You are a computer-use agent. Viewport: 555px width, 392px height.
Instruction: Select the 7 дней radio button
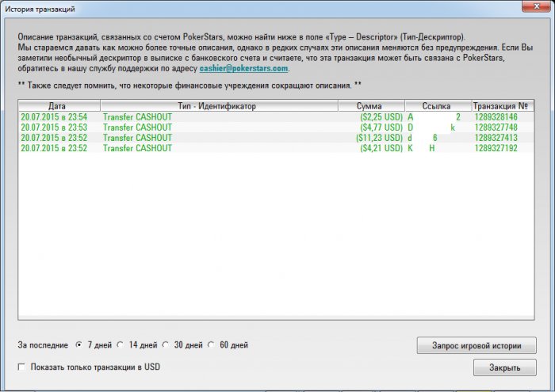click(x=79, y=344)
